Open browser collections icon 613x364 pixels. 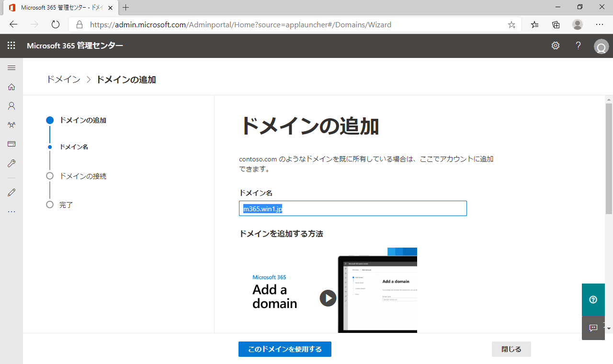tap(556, 24)
